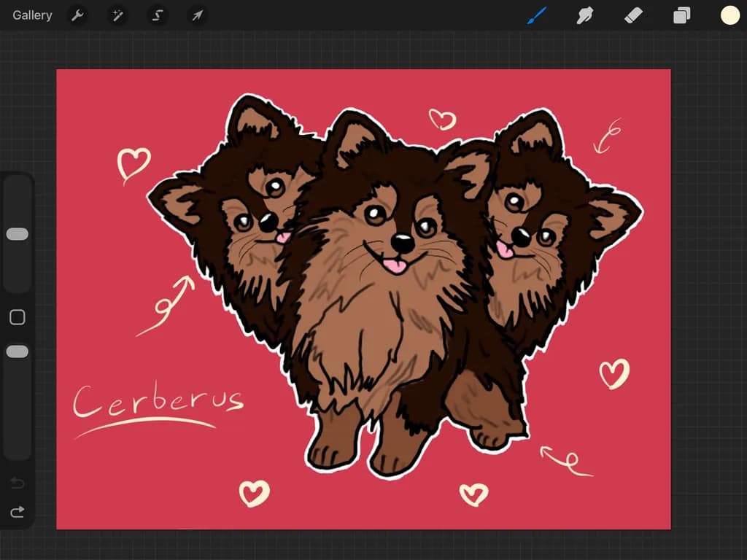Select the Eraser tool
Image resolution: width=747 pixels, height=560 pixels.
pyautogui.click(x=634, y=15)
